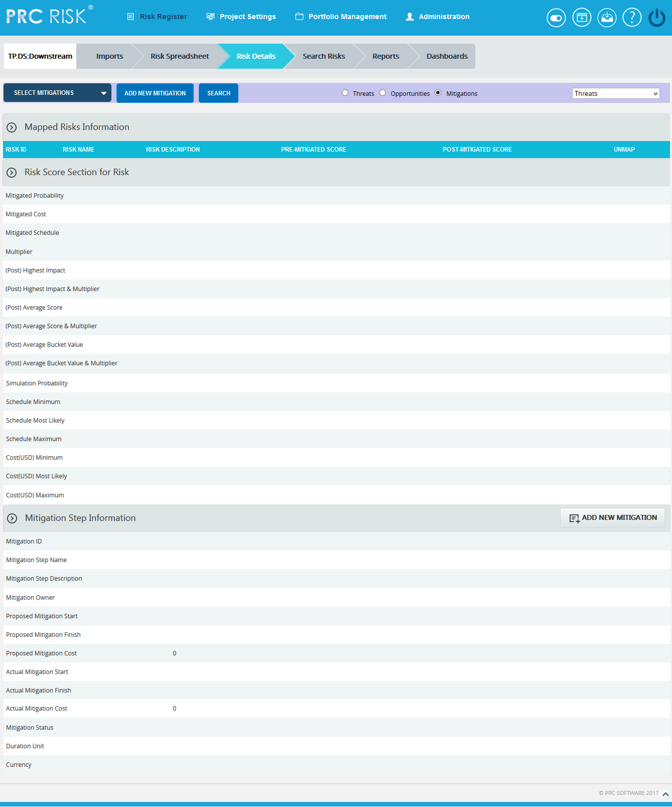Click the Mitigated Cost row label
672x807 pixels.
coord(26,214)
